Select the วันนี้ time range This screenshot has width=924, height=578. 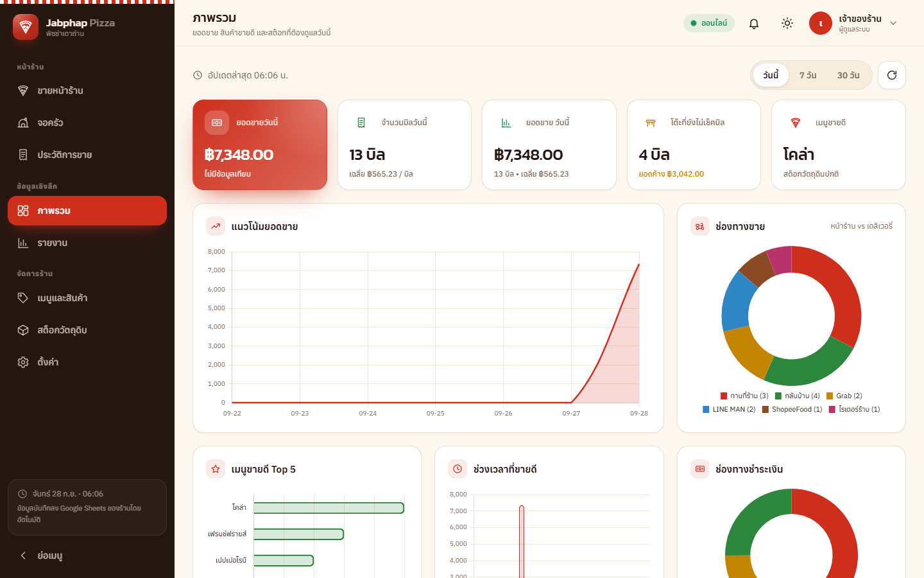click(x=771, y=75)
